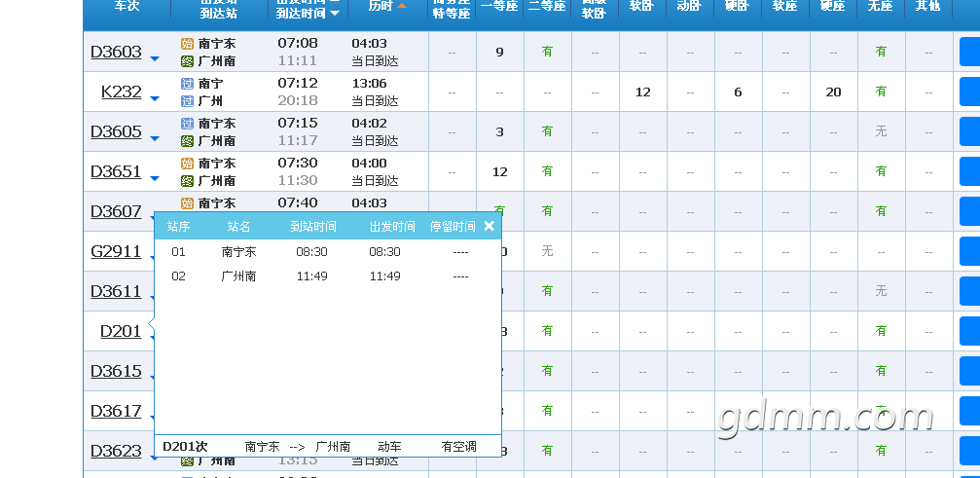
Task: Click duration 13:06 for K232
Action: point(370,83)
